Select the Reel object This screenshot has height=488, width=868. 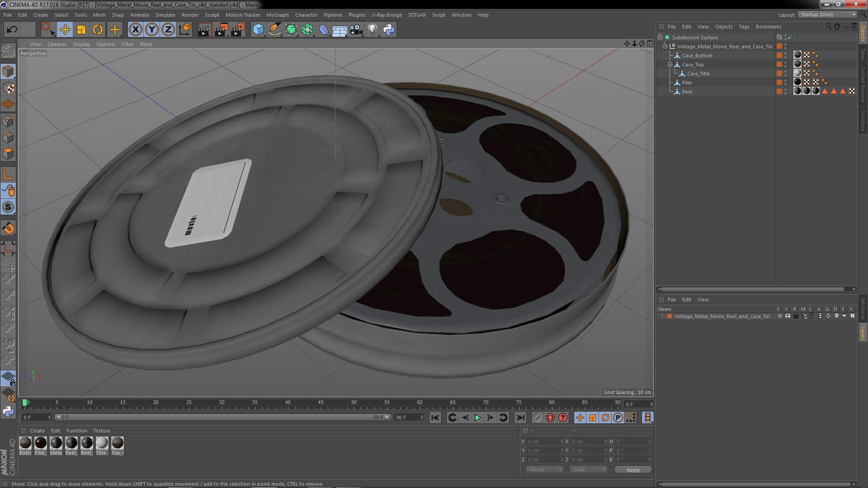[x=687, y=92]
